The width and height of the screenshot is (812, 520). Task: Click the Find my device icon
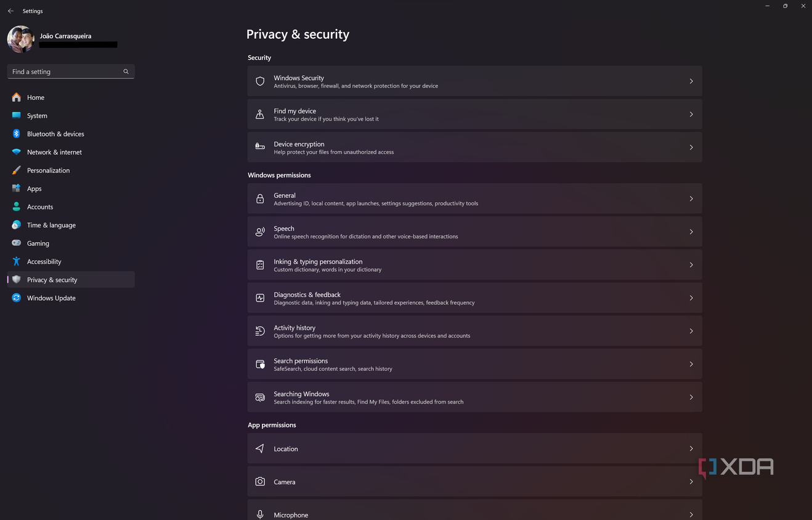260,115
